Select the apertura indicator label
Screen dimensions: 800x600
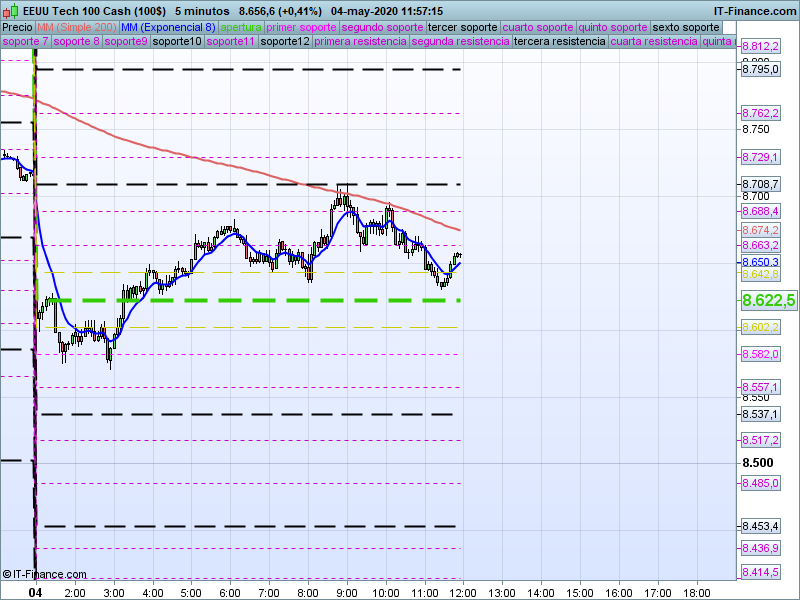click(241, 27)
